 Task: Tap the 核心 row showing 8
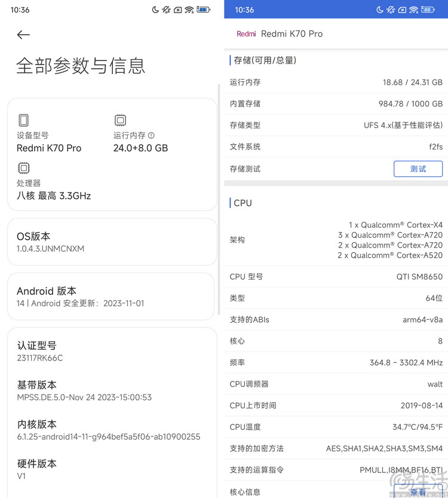tap(336, 341)
